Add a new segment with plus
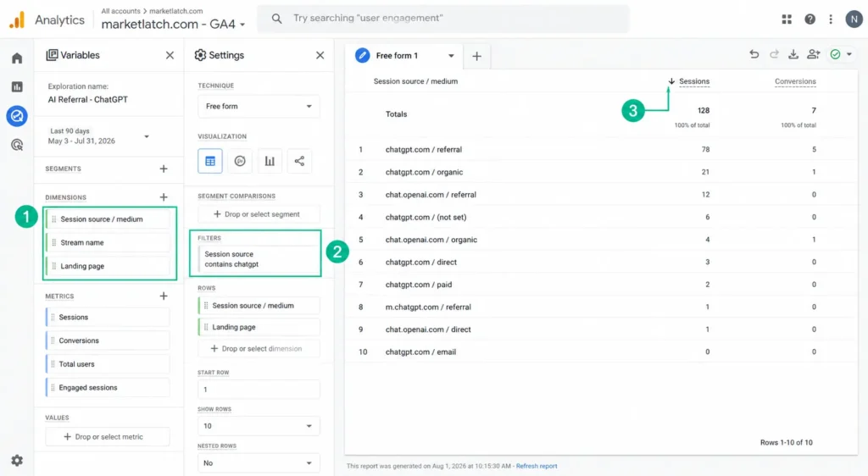The width and height of the screenshot is (868, 476). point(164,169)
